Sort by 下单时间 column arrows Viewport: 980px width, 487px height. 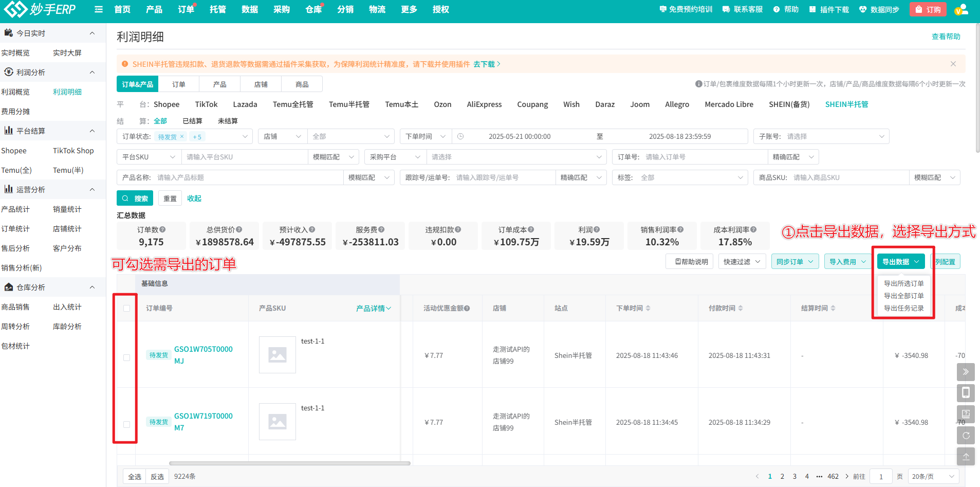click(x=648, y=308)
